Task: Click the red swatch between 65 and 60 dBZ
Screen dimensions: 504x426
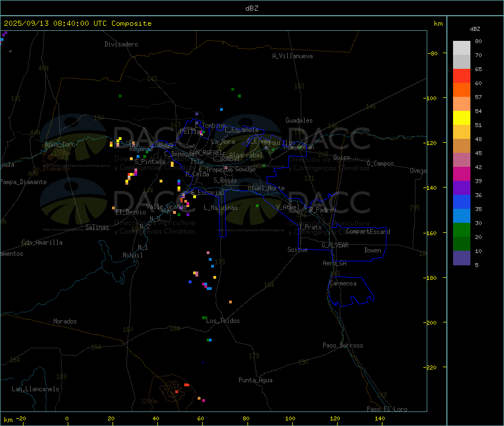Action: pyautogui.click(x=461, y=76)
